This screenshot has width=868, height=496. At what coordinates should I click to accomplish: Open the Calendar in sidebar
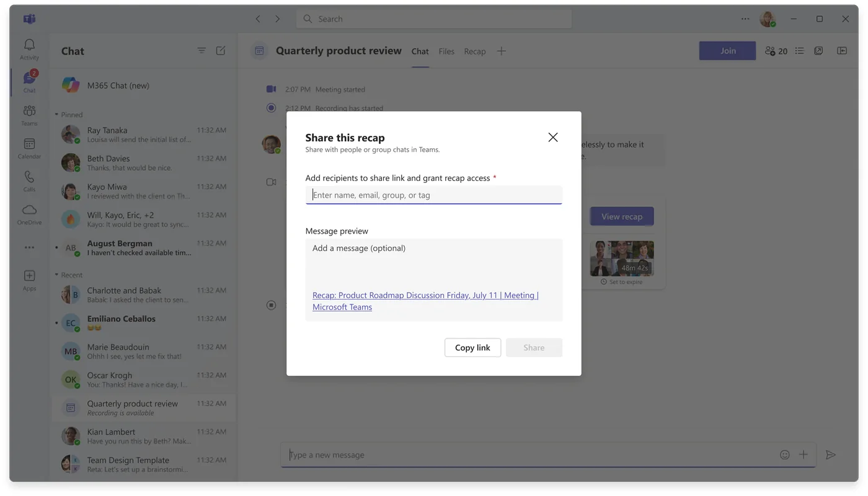29,148
